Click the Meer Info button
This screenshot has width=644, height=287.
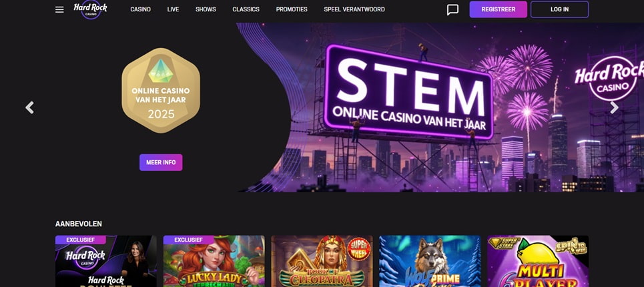pyautogui.click(x=161, y=162)
